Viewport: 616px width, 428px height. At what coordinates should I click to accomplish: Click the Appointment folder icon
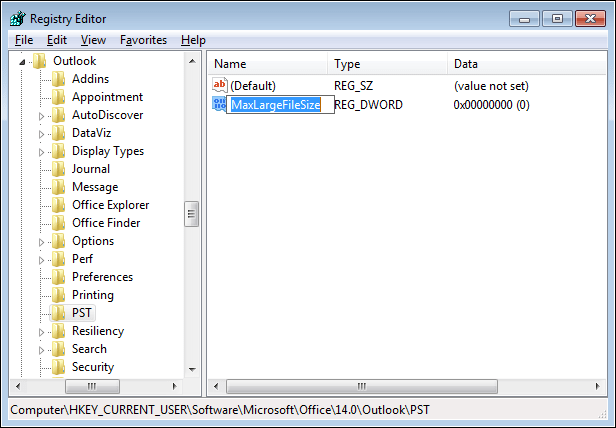(59, 97)
